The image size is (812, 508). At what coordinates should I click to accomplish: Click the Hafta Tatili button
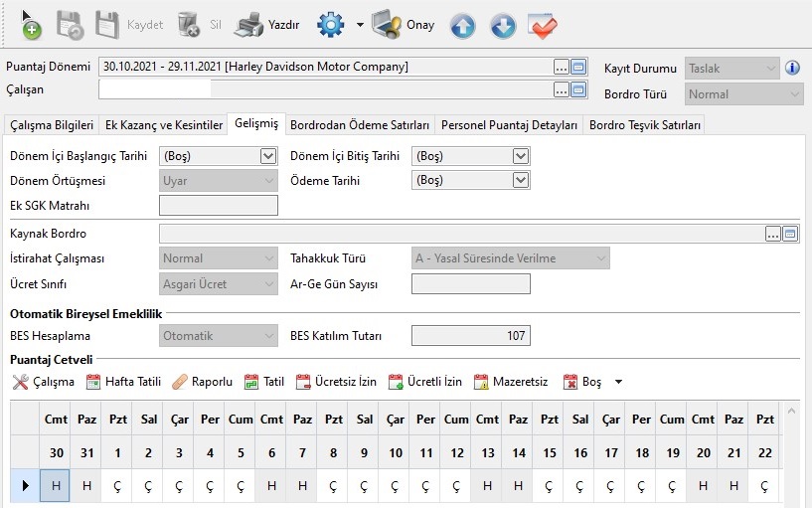pos(123,382)
